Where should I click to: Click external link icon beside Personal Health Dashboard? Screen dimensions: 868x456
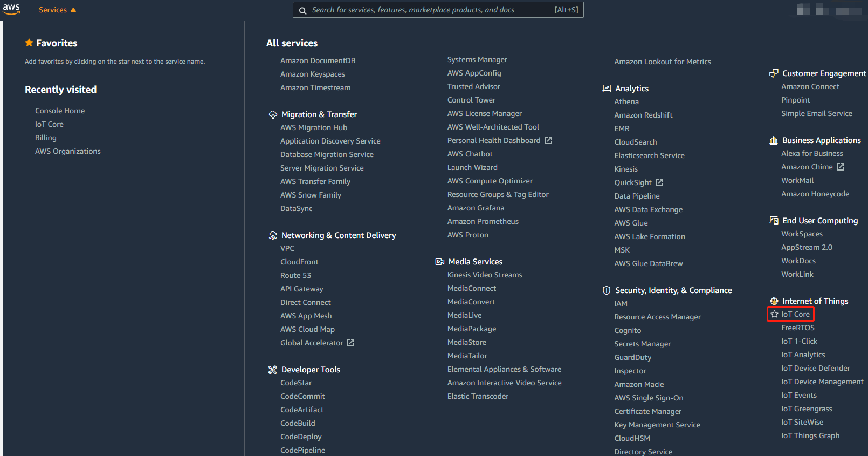(548, 140)
